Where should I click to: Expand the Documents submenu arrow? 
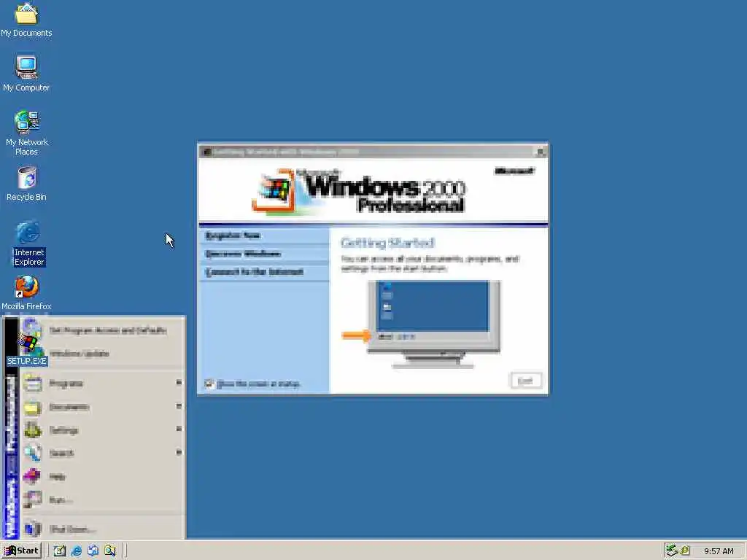click(179, 406)
